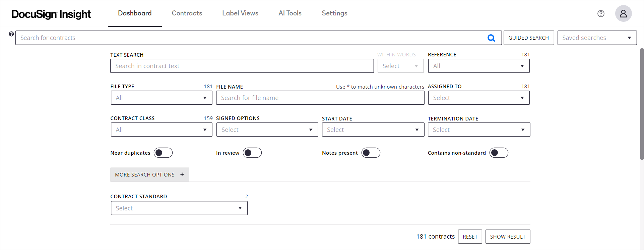Click the Search for file name field
This screenshot has height=250, width=644.
pyautogui.click(x=320, y=98)
